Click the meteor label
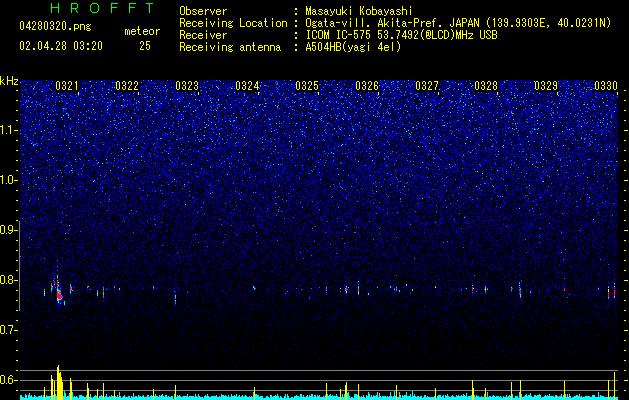The width and height of the screenshot is (629, 400). 142,31
